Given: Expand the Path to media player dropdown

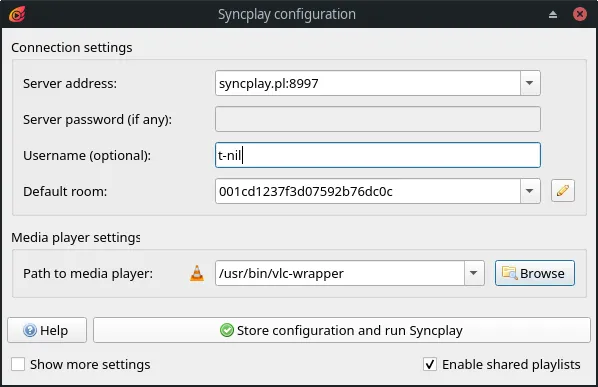Looking at the screenshot, I should coord(474,273).
